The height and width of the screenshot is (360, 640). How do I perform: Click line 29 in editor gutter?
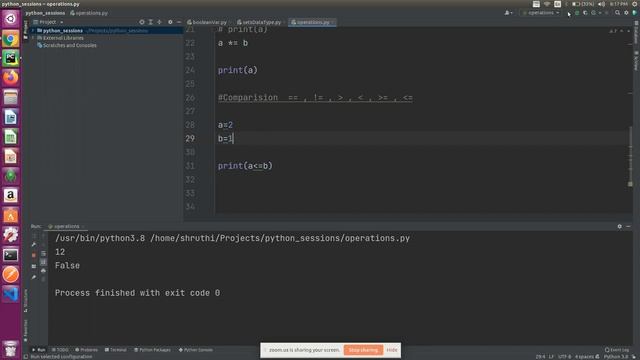(190, 139)
